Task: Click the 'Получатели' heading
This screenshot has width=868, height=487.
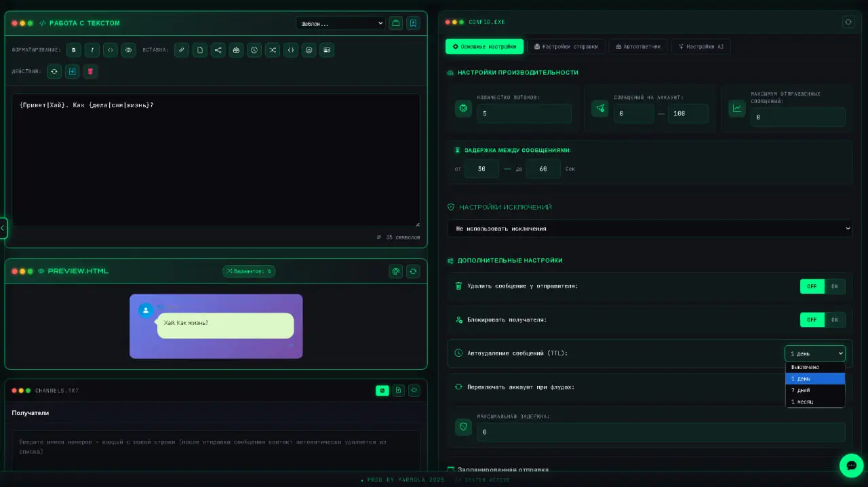Action: pyautogui.click(x=31, y=413)
